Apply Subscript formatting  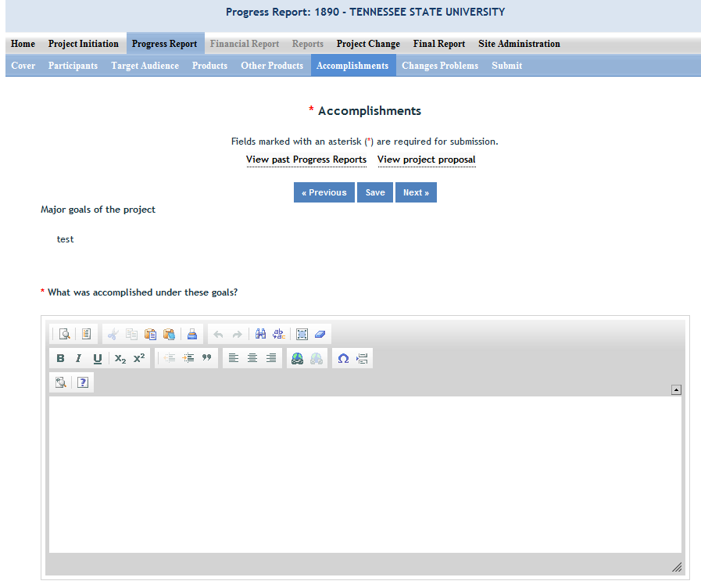[120, 358]
